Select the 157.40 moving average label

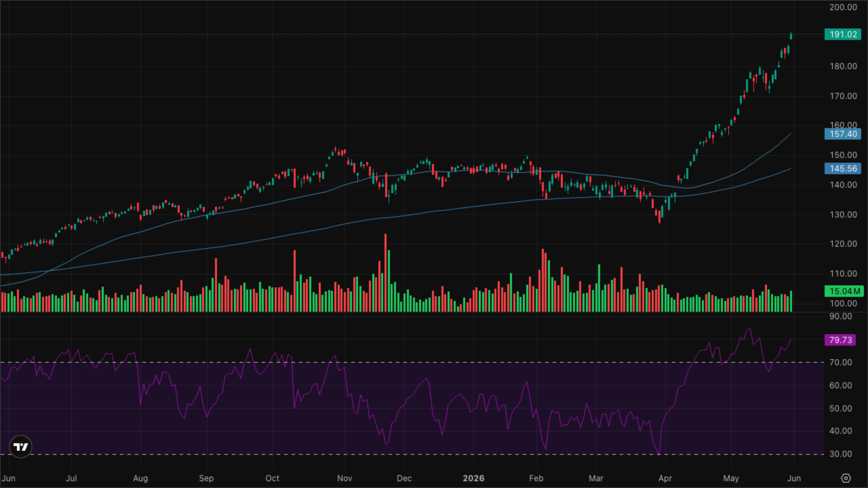(x=843, y=134)
